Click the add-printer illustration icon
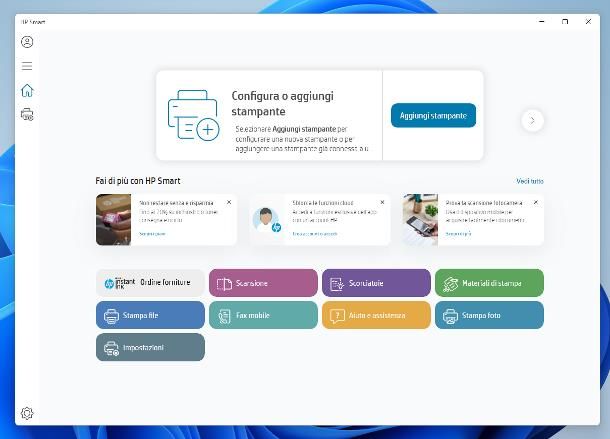This screenshot has width=610, height=439. pyautogui.click(x=193, y=115)
